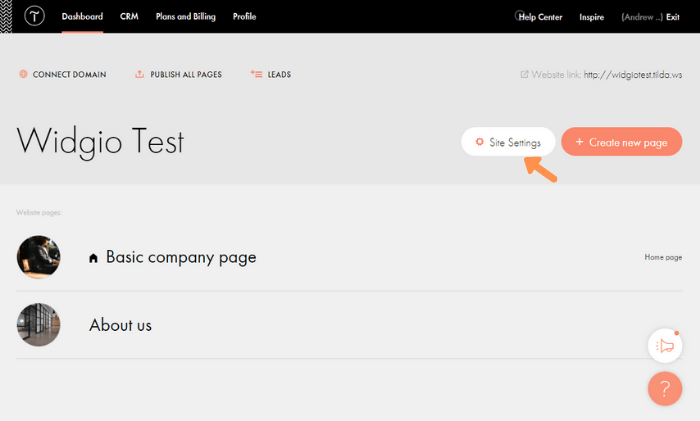Click the Connect Domain globe icon
Viewport: 700px width, 421px height.
tap(23, 74)
